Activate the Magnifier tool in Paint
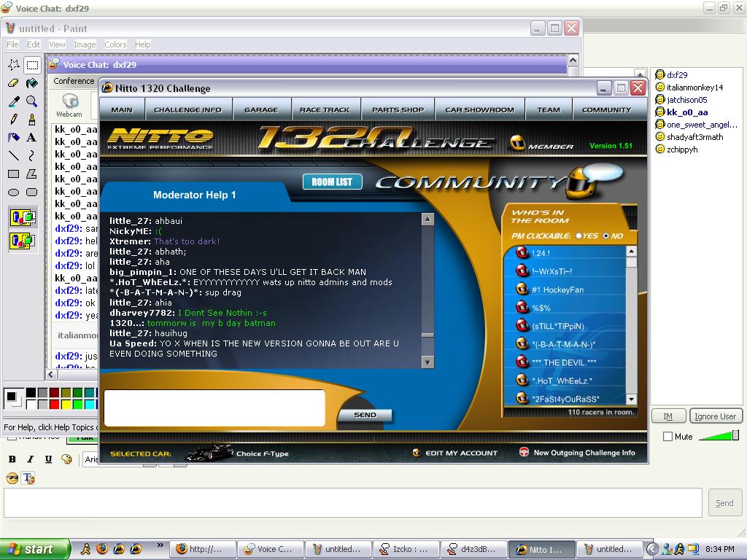 [32, 101]
